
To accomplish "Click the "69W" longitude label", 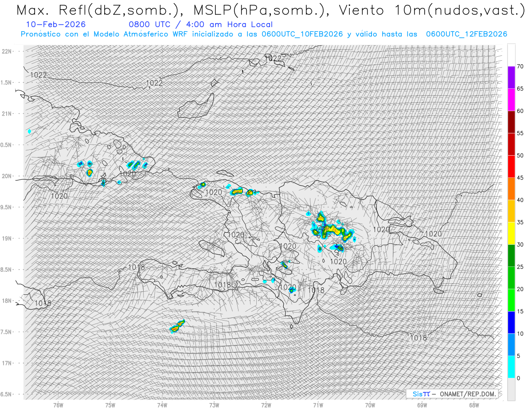I will (422, 405).
